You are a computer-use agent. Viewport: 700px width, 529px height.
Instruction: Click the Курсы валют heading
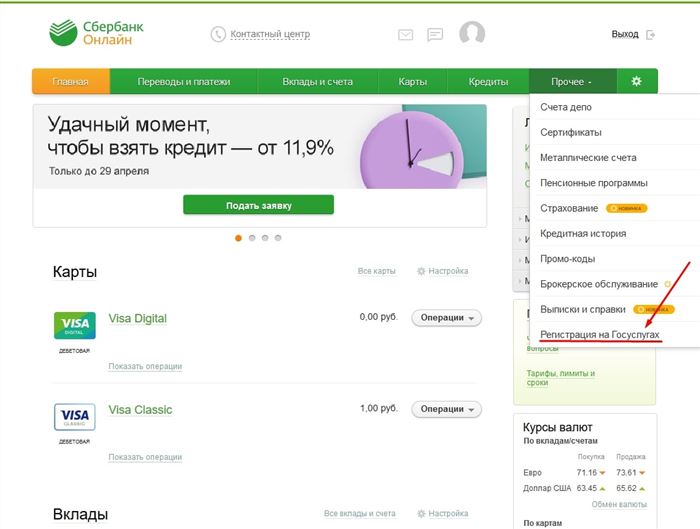pos(558,428)
